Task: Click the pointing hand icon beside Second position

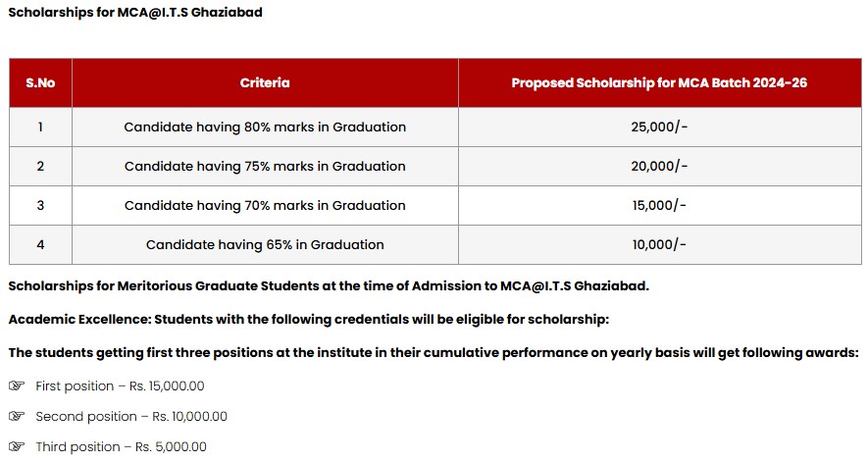Action: coord(17,416)
